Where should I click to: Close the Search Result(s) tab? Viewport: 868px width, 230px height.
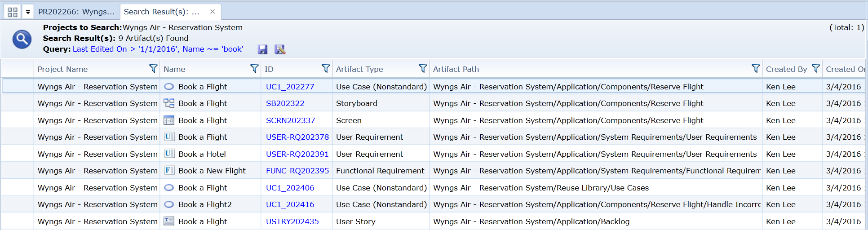[x=213, y=12]
